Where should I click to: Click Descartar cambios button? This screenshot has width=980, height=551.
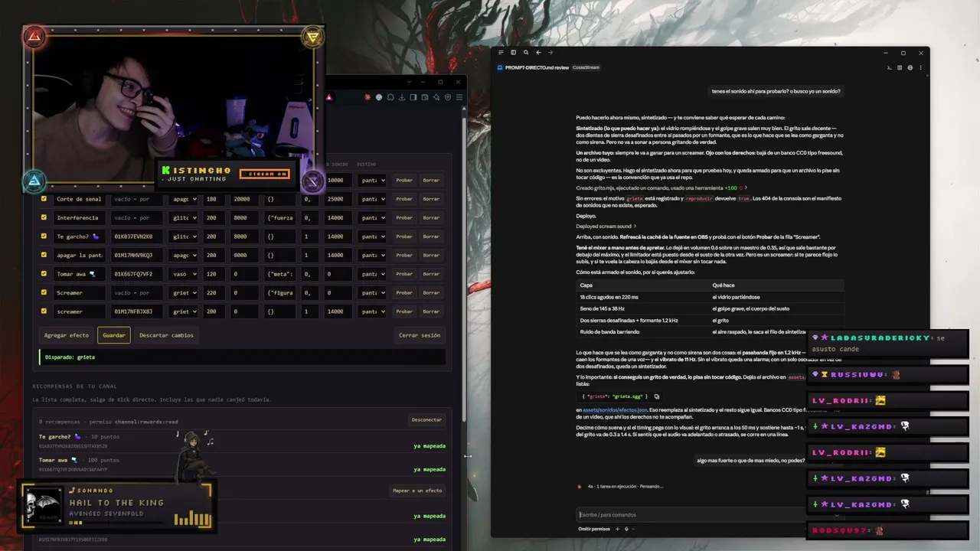(166, 335)
